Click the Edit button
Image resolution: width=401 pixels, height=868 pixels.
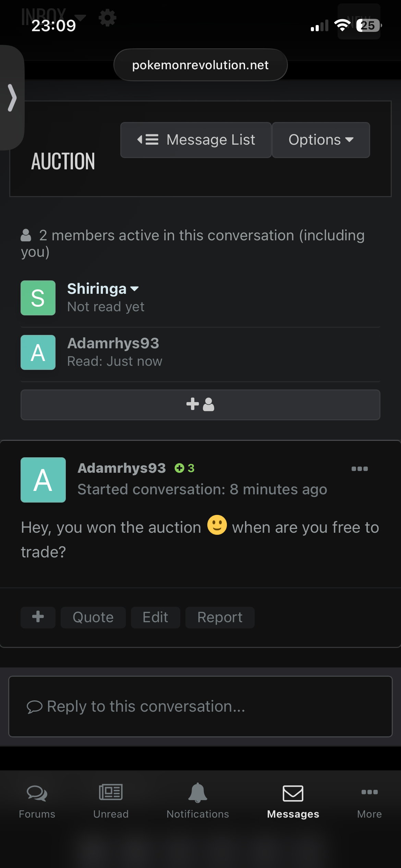pyautogui.click(x=155, y=617)
